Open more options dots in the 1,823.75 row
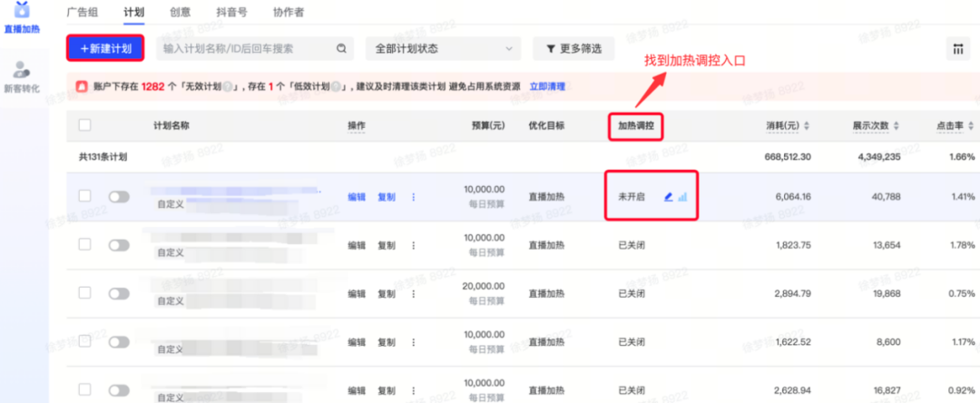The image size is (980, 403). tap(413, 246)
